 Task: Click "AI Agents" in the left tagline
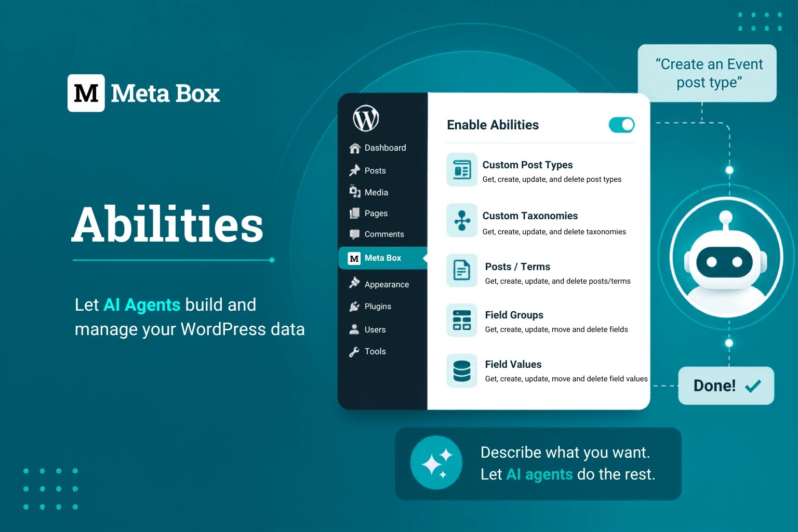coord(142,305)
